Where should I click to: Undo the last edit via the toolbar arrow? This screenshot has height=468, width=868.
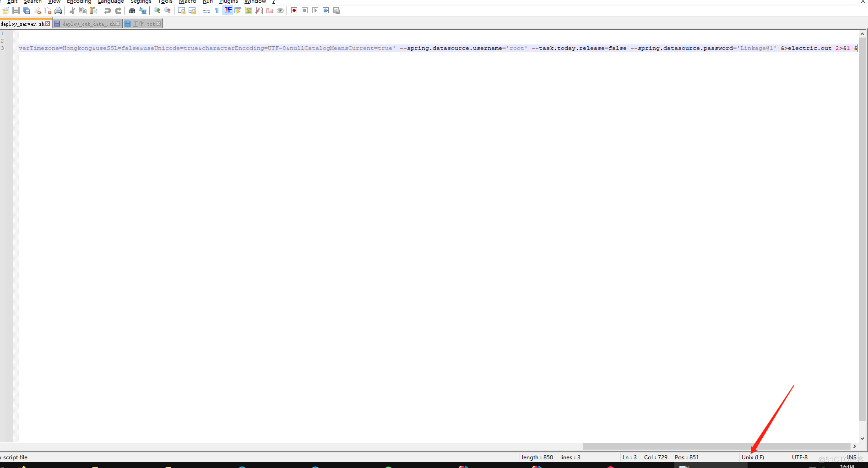click(108, 11)
